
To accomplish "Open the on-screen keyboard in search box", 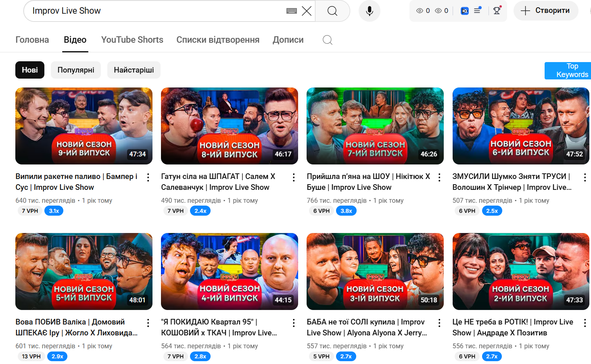I will pyautogui.click(x=292, y=11).
